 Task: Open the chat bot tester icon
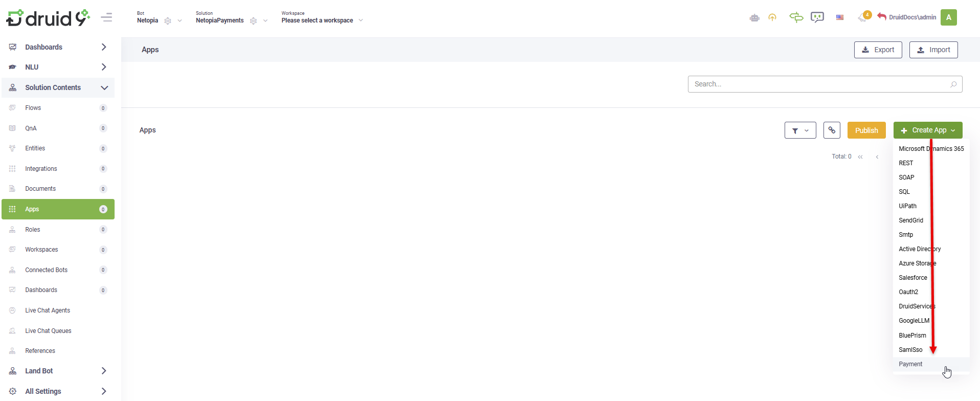tap(817, 17)
